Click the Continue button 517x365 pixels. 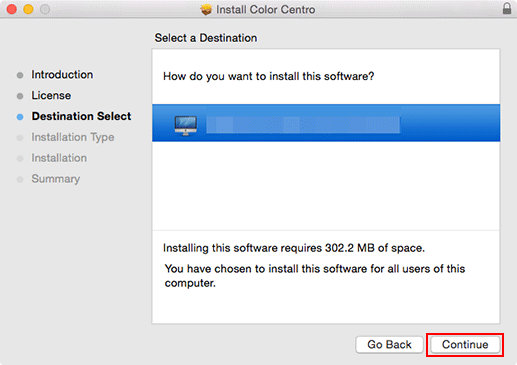tap(465, 345)
